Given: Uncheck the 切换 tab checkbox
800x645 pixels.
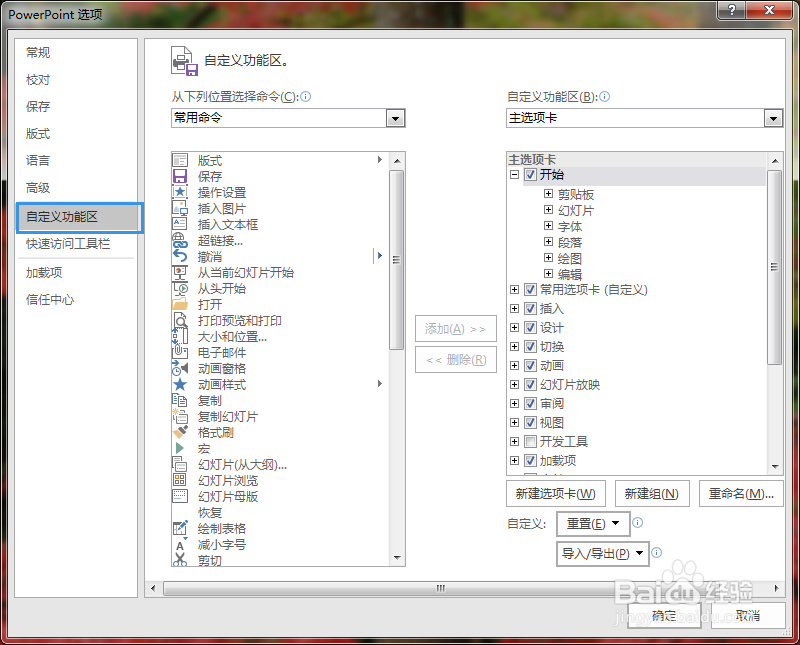Looking at the screenshot, I should [530, 346].
